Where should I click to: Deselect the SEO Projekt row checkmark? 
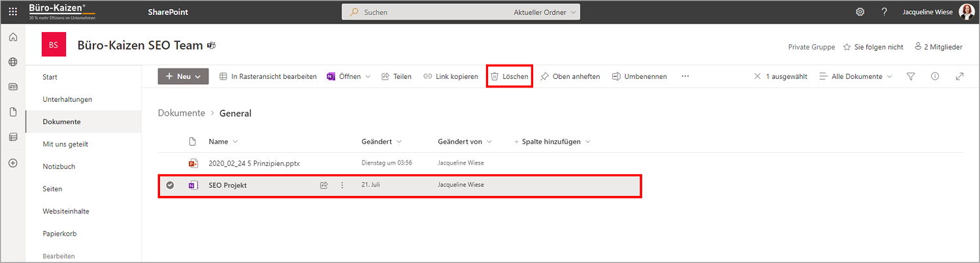170,185
